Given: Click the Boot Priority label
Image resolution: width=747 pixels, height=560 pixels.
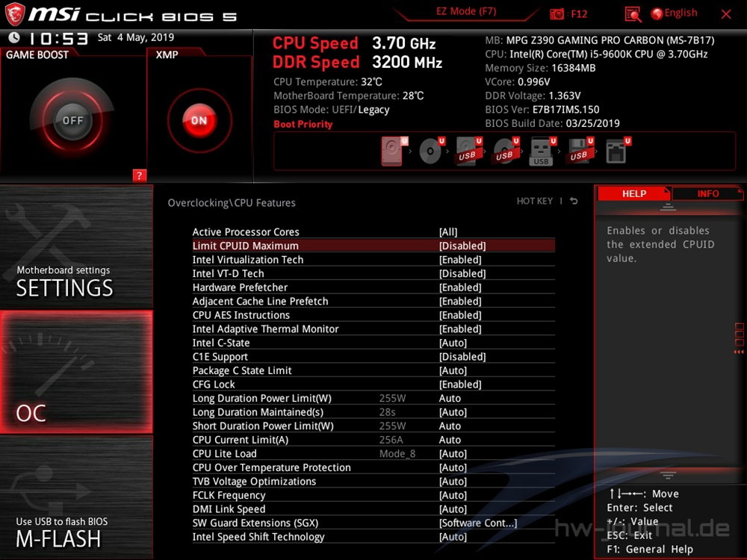Looking at the screenshot, I should click(x=303, y=124).
